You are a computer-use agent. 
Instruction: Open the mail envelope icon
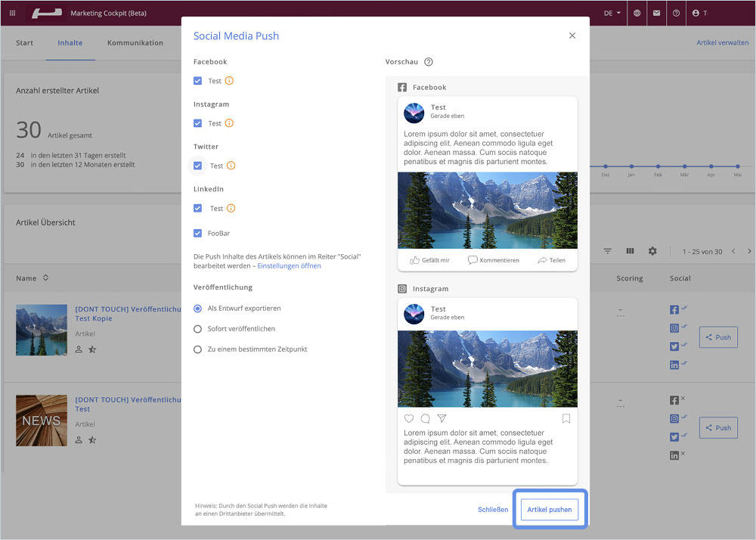click(x=657, y=13)
